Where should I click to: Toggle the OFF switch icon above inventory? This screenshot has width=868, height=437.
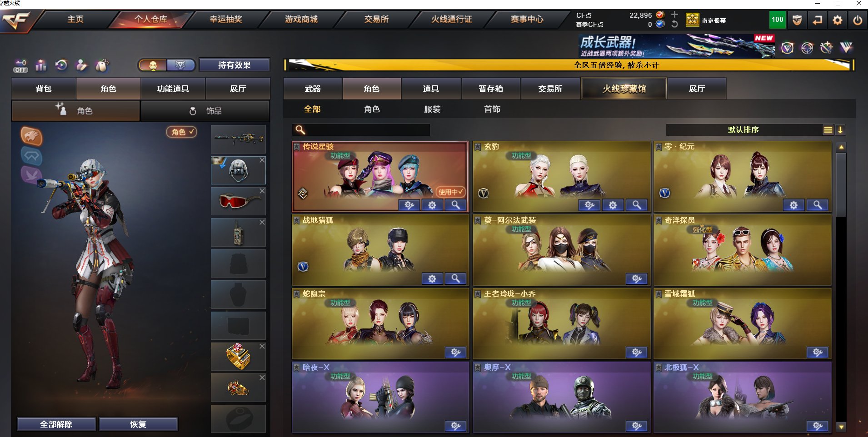click(20, 66)
